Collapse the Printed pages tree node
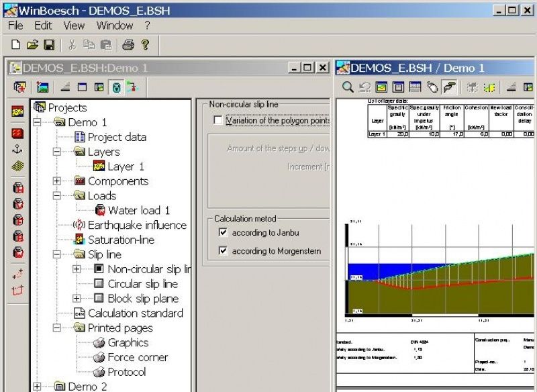This screenshot has height=392, width=537. click(57, 328)
